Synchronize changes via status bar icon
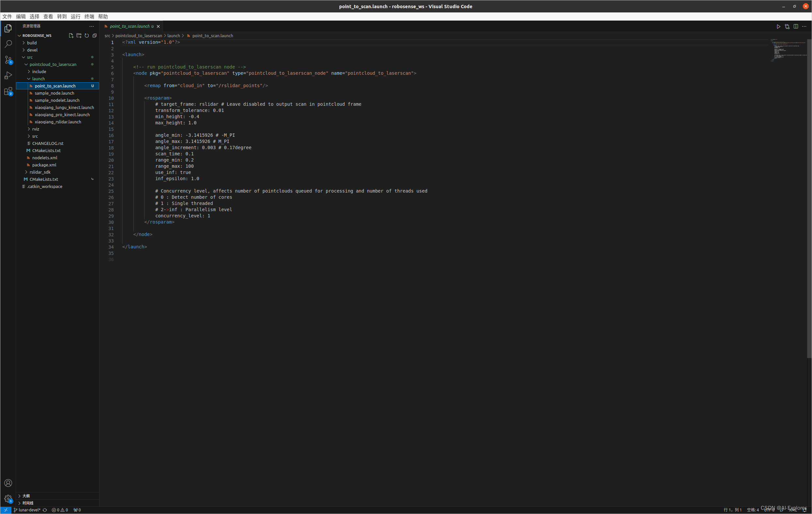This screenshot has height=514, width=812. 45,510
